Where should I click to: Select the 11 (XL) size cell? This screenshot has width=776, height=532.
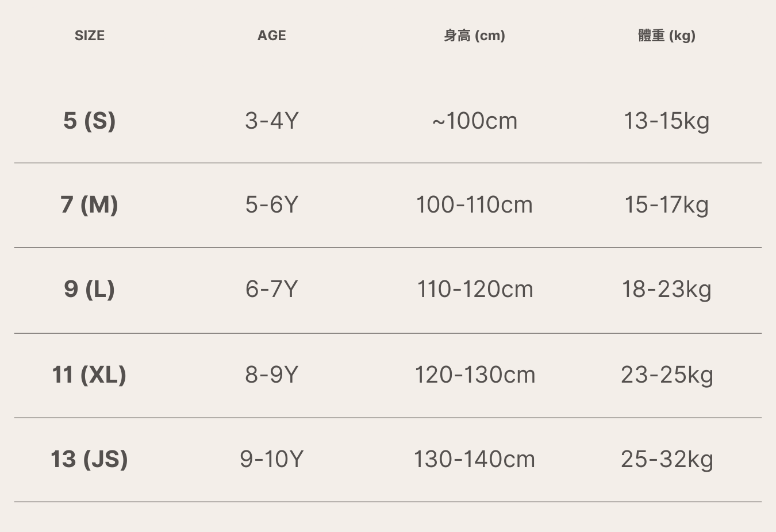tap(90, 375)
